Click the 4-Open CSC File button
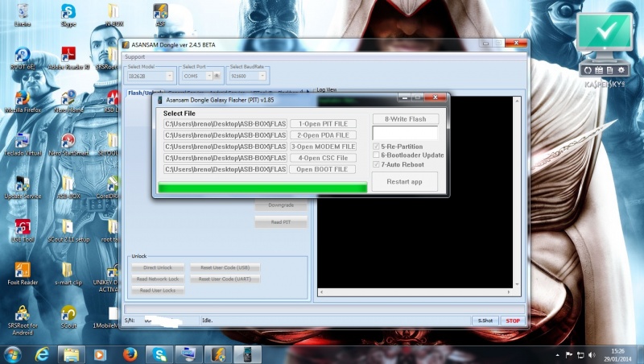644x364 pixels. [323, 158]
